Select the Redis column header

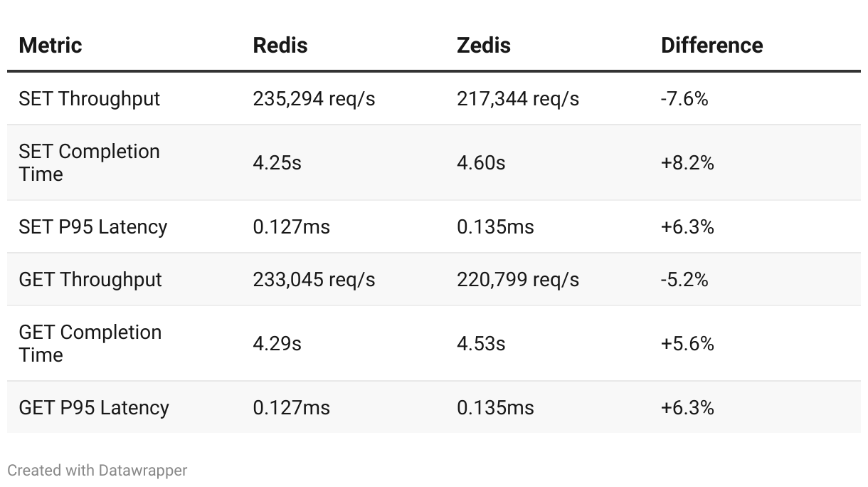[280, 46]
